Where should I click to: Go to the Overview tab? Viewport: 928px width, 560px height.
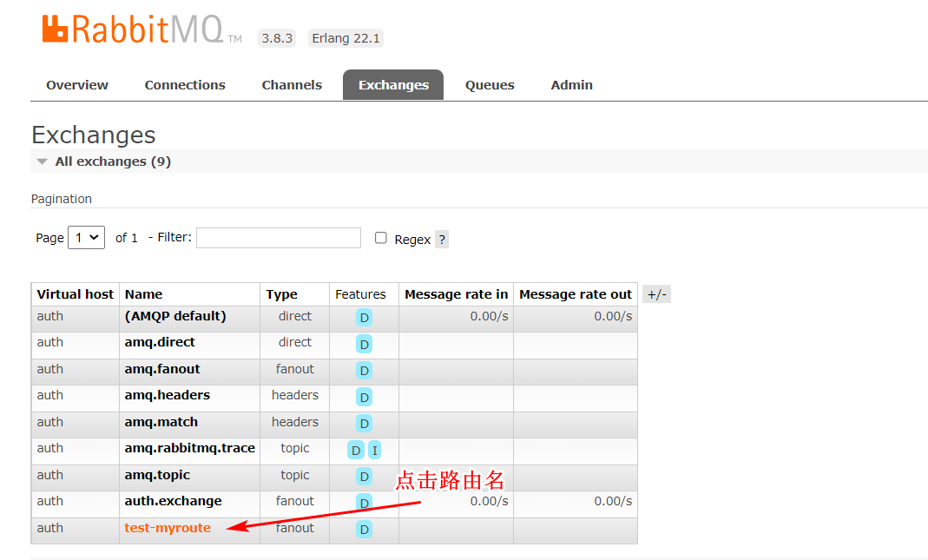pyautogui.click(x=77, y=85)
